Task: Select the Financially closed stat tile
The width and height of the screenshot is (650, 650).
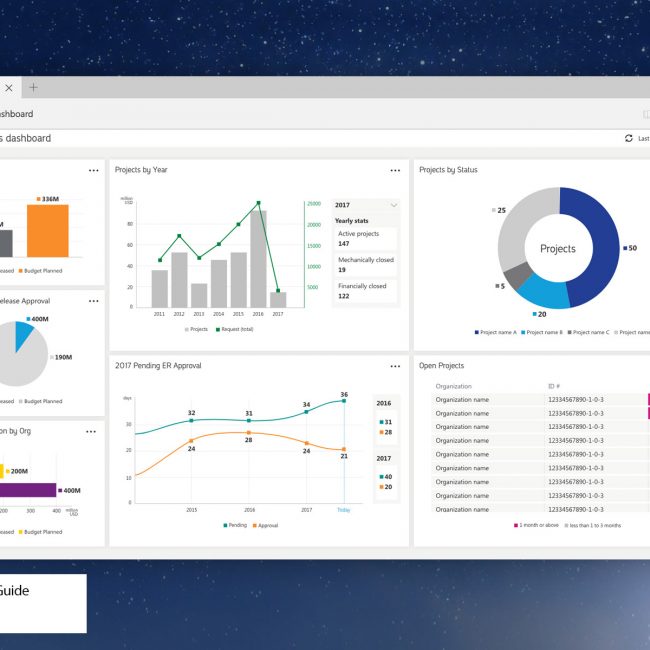Action: [x=365, y=291]
